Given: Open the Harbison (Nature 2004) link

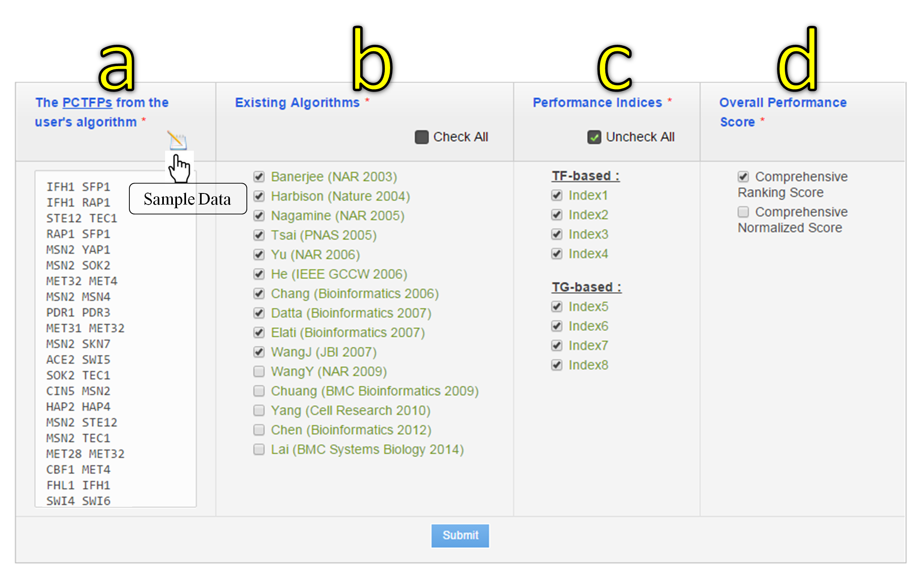Looking at the screenshot, I should (340, 196).
